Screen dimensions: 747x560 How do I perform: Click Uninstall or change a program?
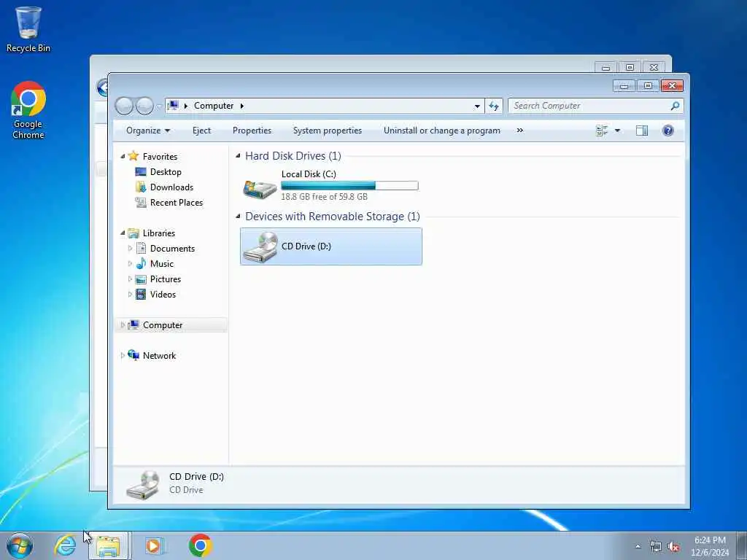tap(442, 131)
